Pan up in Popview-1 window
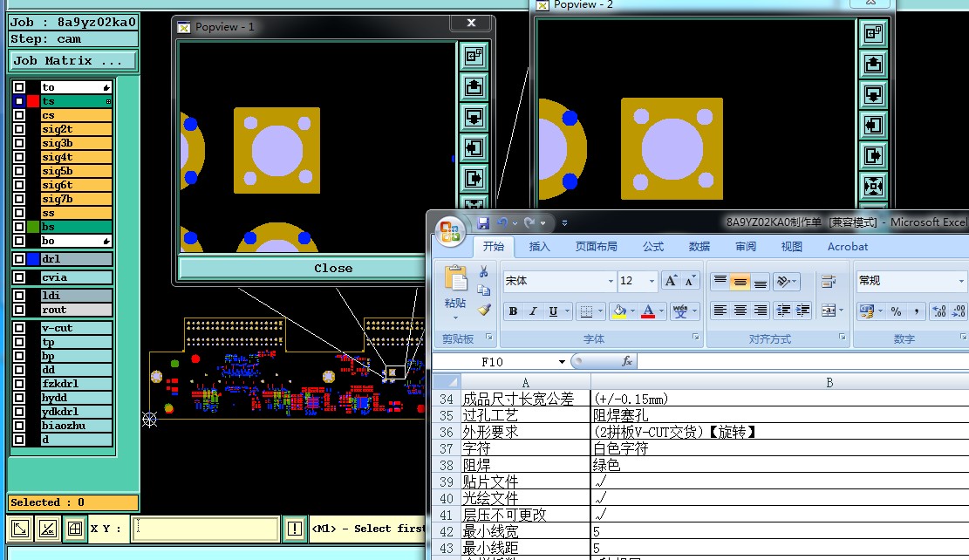The image size is (969, 560). [x=474, y=86]
